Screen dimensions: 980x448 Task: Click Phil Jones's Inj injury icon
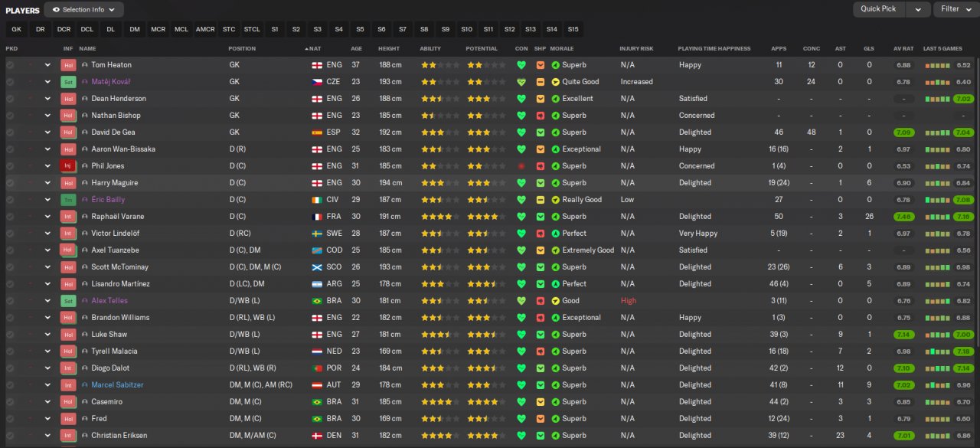67,166
